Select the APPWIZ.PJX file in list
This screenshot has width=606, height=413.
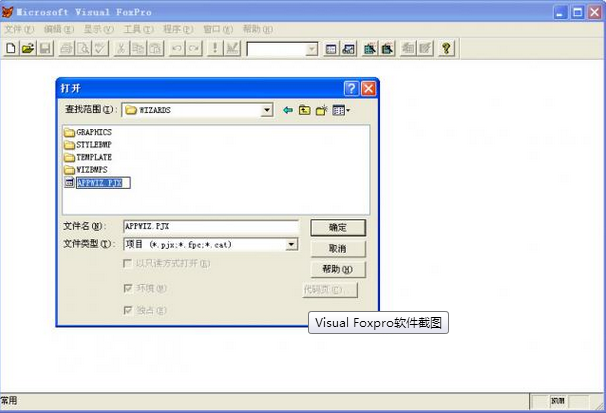point(97,183)
